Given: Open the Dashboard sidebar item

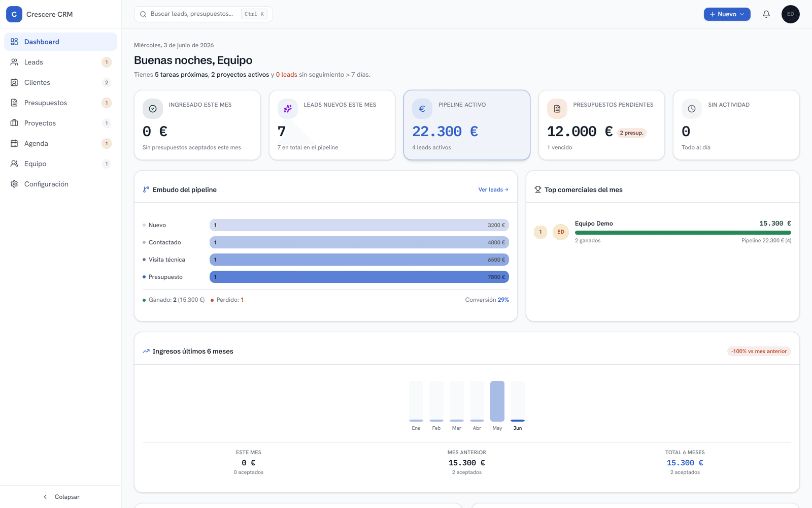Looking at the screenshot, I should 60,42.
